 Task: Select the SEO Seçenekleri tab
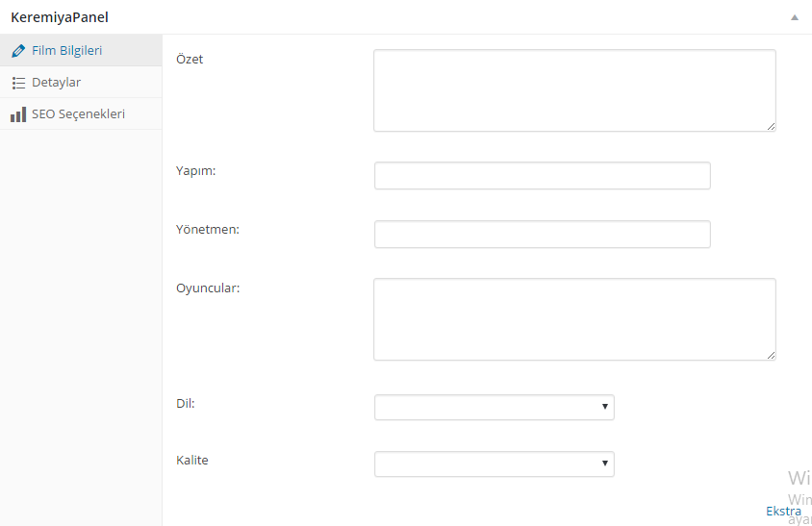click(x=81, y=113)
